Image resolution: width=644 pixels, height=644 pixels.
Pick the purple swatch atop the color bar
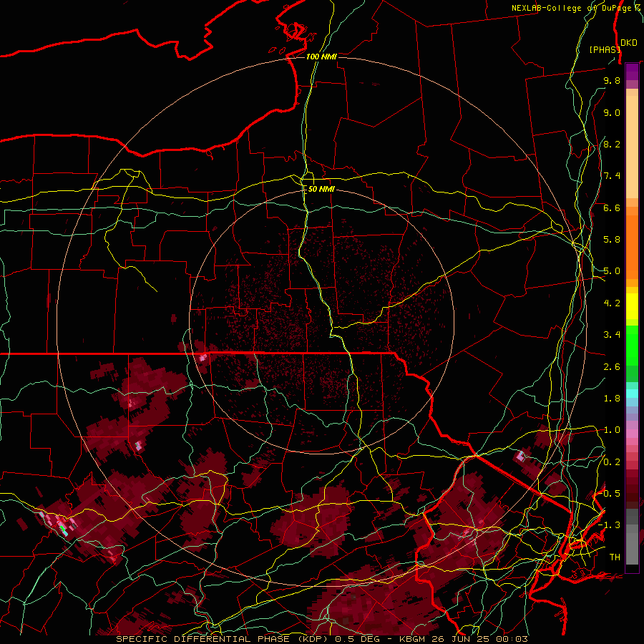pos(632,72)
